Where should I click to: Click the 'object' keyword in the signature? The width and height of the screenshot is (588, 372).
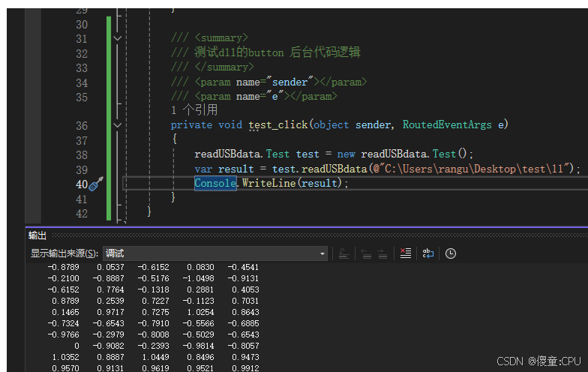tap(331, 124)
